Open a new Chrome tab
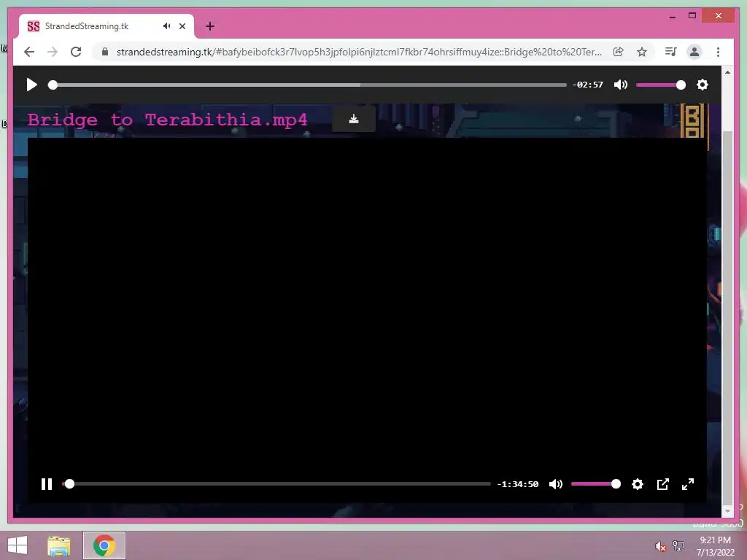This screenshot has width=747, height=560. (x=209, y=26)
